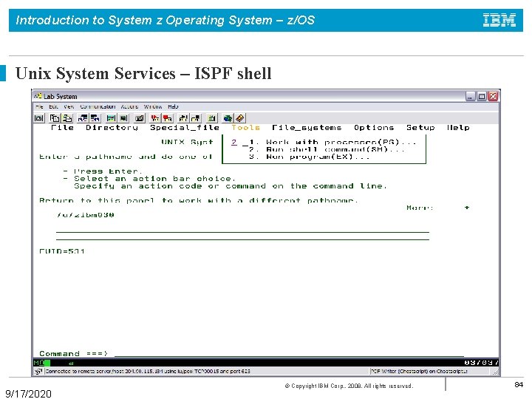Click the EUID=531 text
532x399 pixels.
pyautogui.click(x=62, y=251)
